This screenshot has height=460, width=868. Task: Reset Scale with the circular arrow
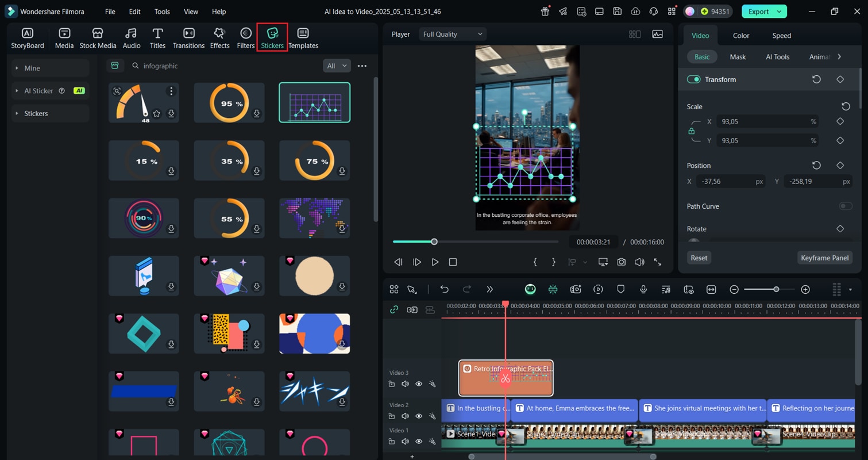pyautogui.click(x=846, y=106)
